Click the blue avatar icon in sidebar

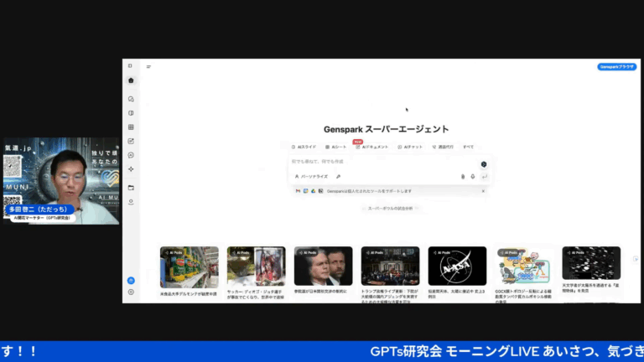(131, 281)
